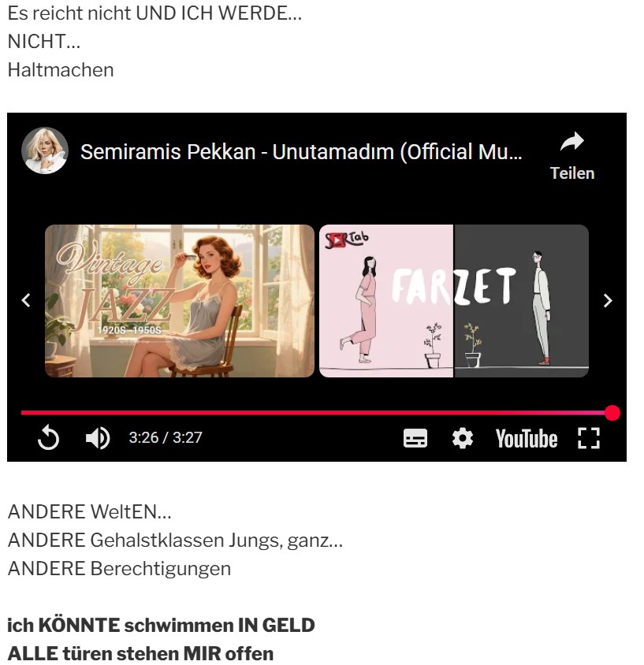
Task: Enter fullscreen mode
Action: [588, 437]
